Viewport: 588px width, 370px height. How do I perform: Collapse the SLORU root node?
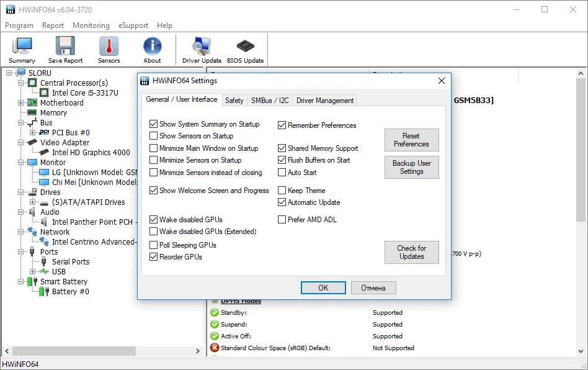pos(9,73)
